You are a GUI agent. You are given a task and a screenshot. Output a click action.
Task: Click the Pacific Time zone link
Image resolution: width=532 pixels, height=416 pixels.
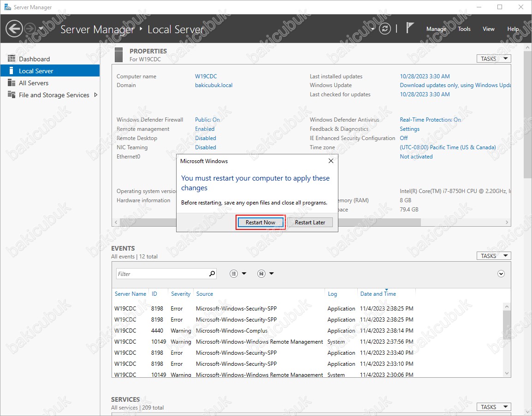(448, 147)
